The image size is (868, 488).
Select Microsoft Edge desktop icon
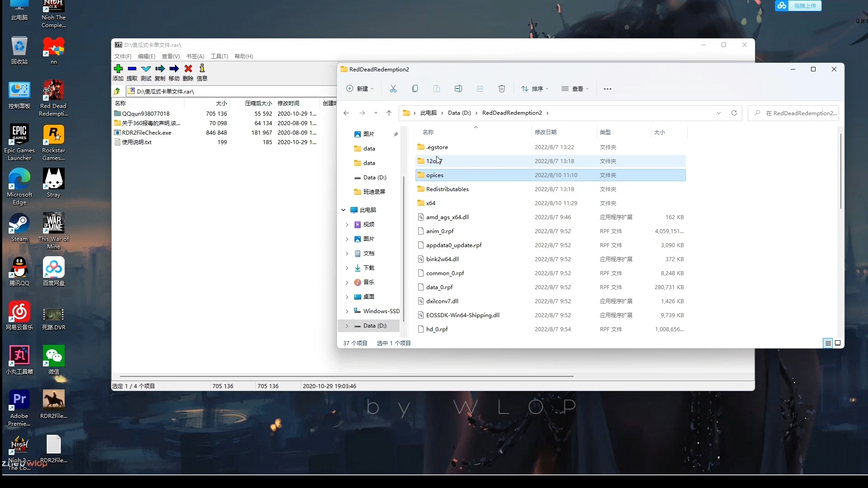coord(19,187)
